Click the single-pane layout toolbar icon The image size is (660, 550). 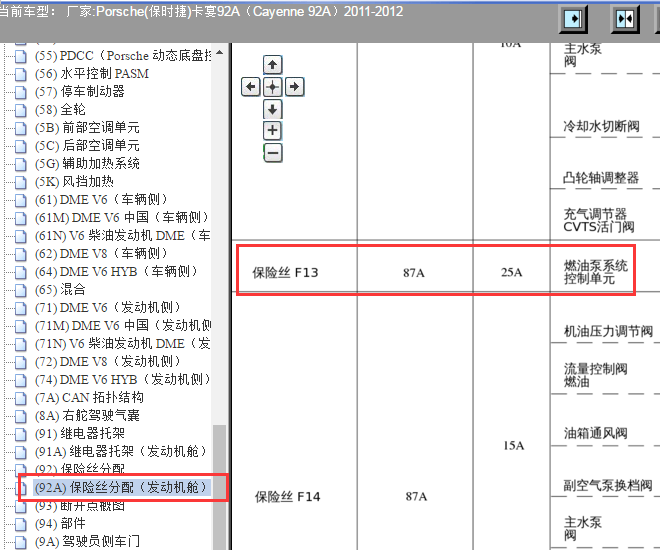coord(573,19)
